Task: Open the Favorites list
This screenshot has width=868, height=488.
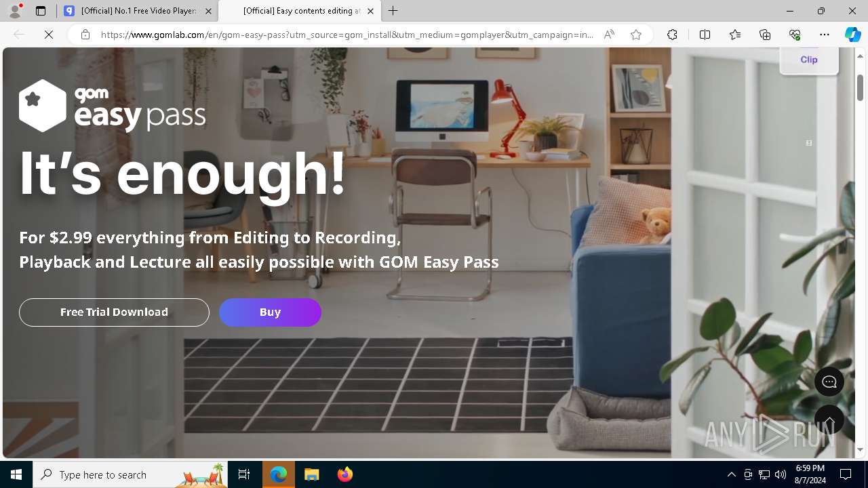Action: (x=735, y=35)
